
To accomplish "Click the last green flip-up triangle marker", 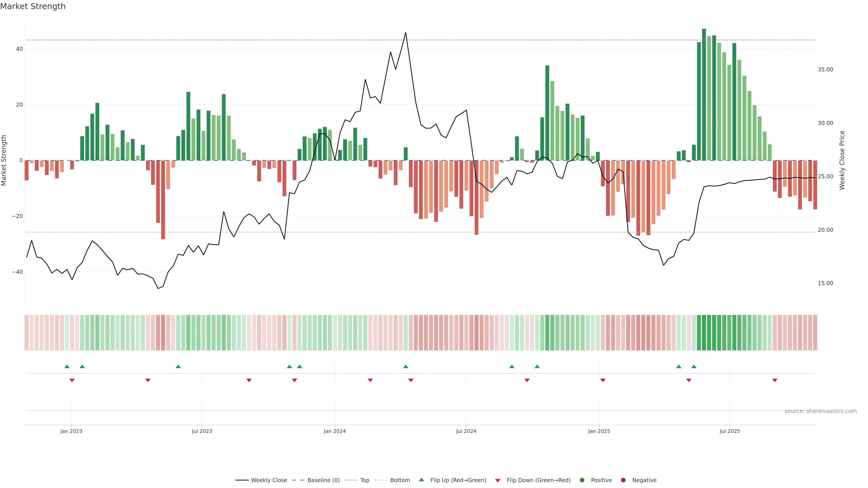I will click(x=694, y=366).
